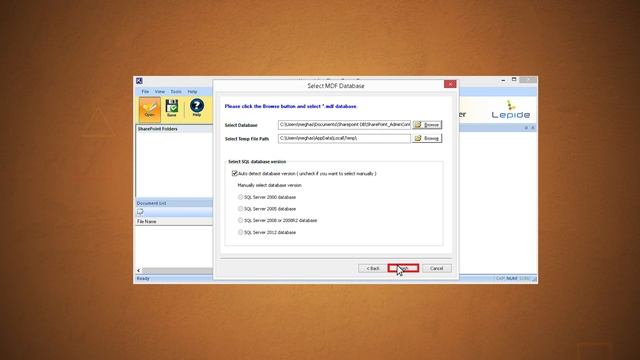
Task: Select SQL Server 2008 or 2008R2 database
Action: point(240,220)
